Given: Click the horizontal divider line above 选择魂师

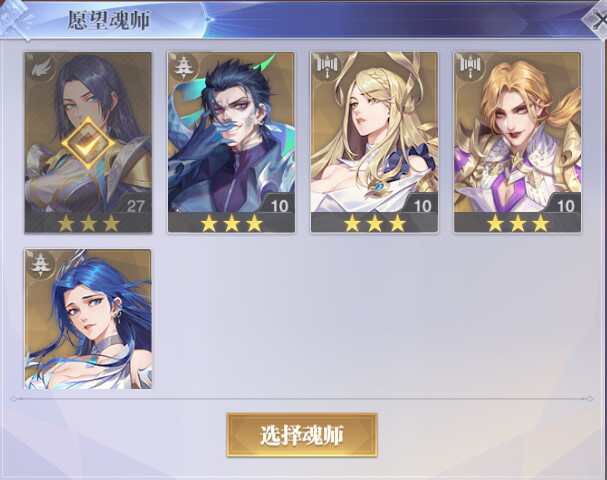Looking at the screenshot, I should click(302, 399).
